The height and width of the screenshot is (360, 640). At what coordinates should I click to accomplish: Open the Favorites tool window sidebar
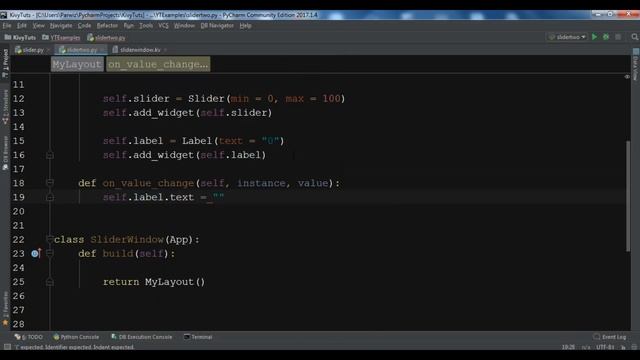pyautogui.click(x=5, y=309)
